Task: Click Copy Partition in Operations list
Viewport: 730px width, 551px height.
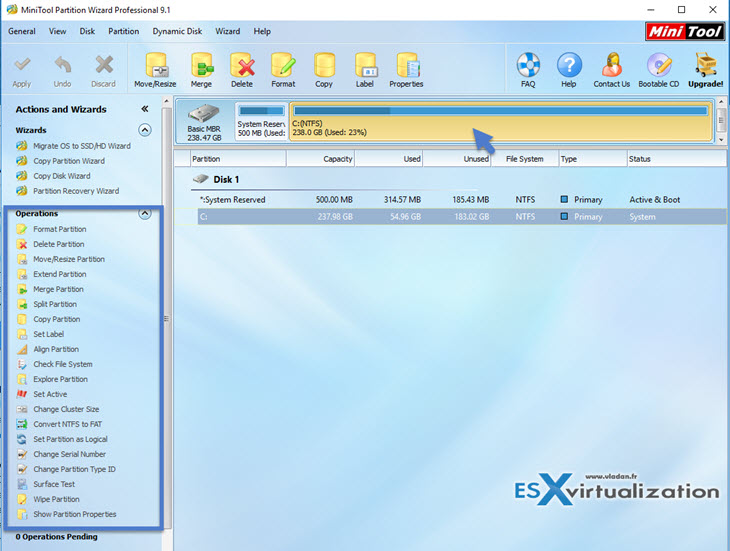Action: tap(48, 319)
